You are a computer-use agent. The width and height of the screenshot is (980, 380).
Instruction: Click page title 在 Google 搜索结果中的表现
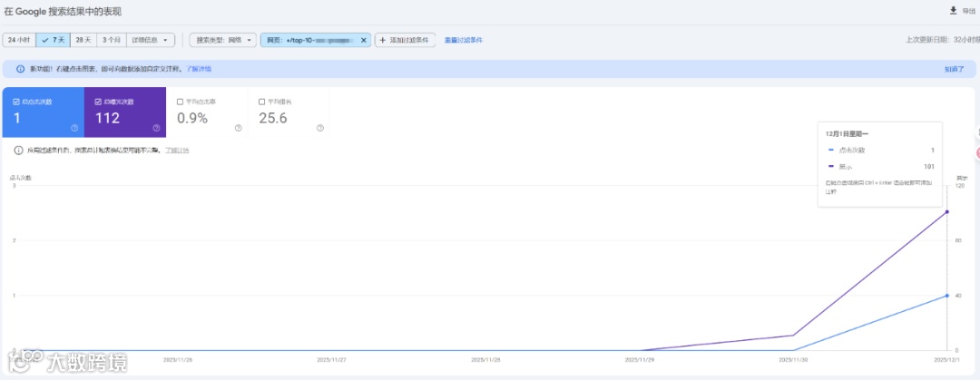64,11
